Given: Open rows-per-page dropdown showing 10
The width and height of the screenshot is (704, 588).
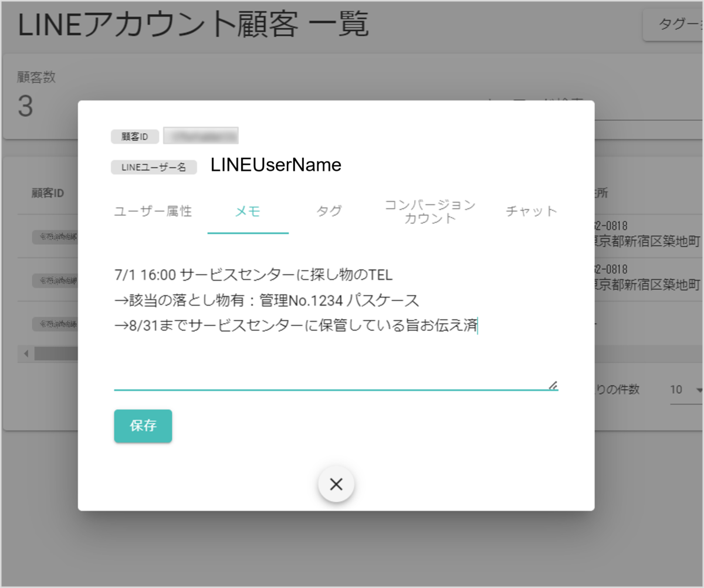Looking at the screenshot, I should (x=686, y=390).
